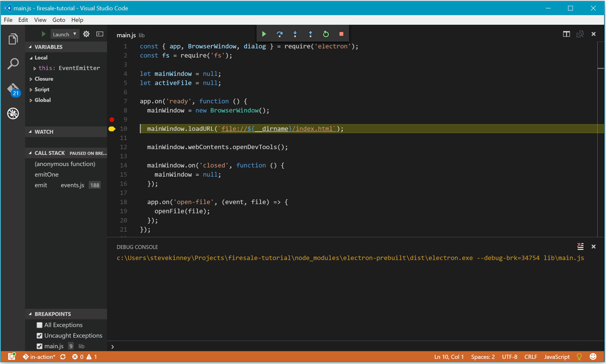Click the Step Into debug icon
This screenshot has height=364, width=606.
point(295,33)
